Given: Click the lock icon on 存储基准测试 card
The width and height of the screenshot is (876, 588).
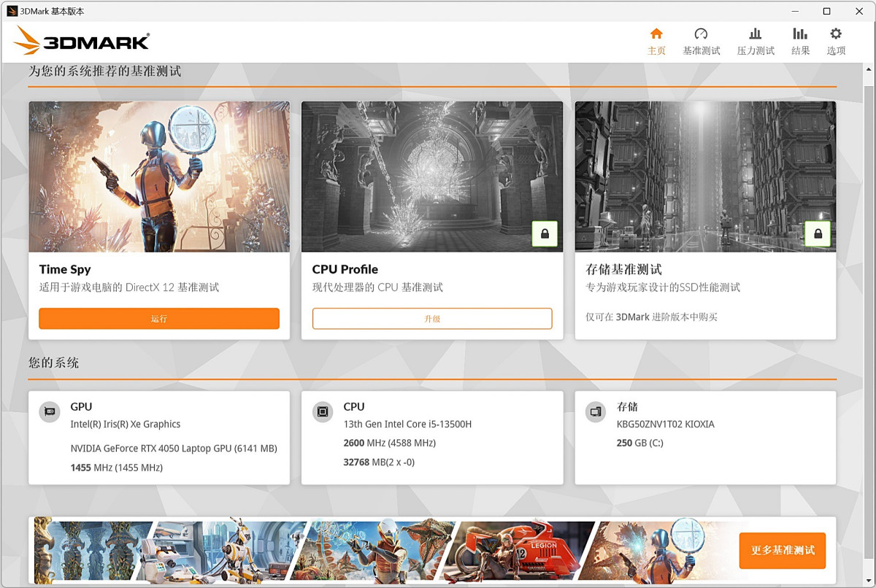Looking at the screenshot, I should (x=818, y=233).
